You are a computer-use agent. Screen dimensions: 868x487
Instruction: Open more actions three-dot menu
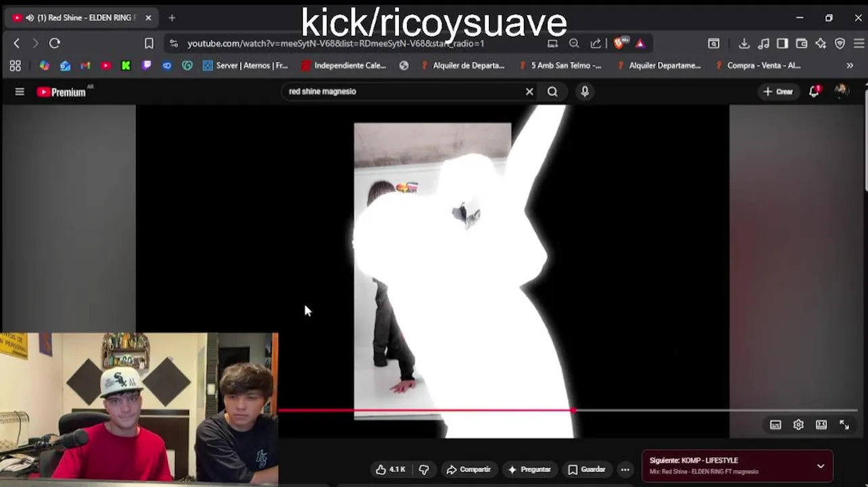coord(625,469)
